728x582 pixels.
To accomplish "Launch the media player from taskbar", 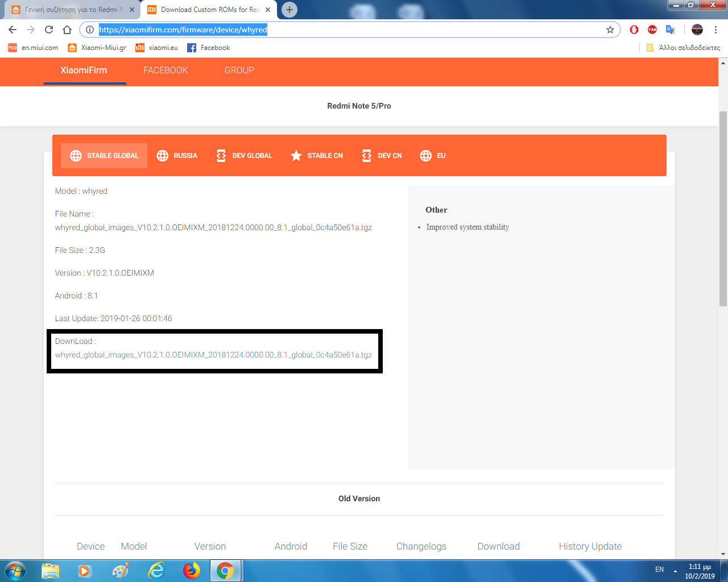I will click(x=85, y=571).
